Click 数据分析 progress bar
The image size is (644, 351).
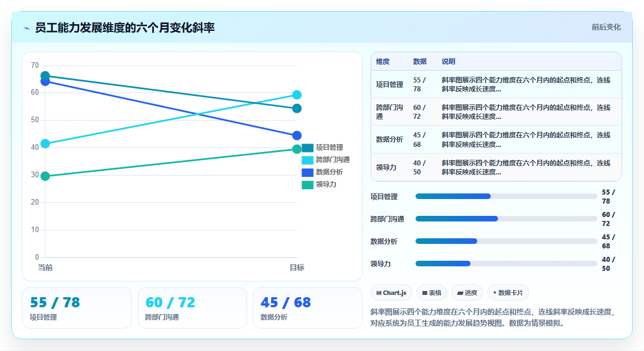click(x=506, y=241)
